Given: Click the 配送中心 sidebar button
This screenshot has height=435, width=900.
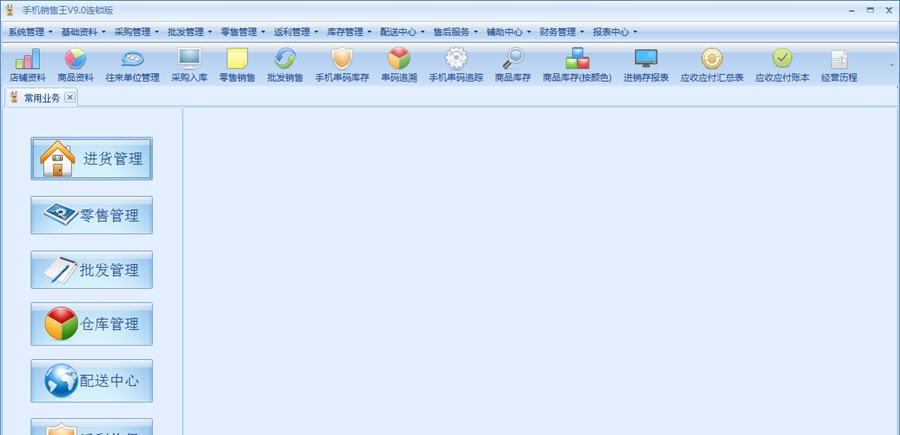Looking at the screenshot, I should (x=92, y=381).
